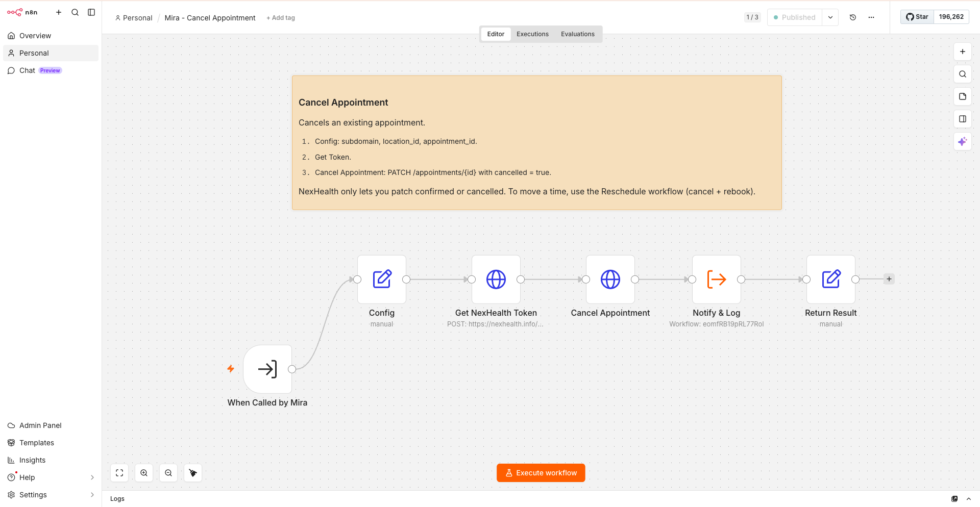Click the Preview badge next to Chat
This screenshot has width=980, height=507.
[x=50, y=70]
